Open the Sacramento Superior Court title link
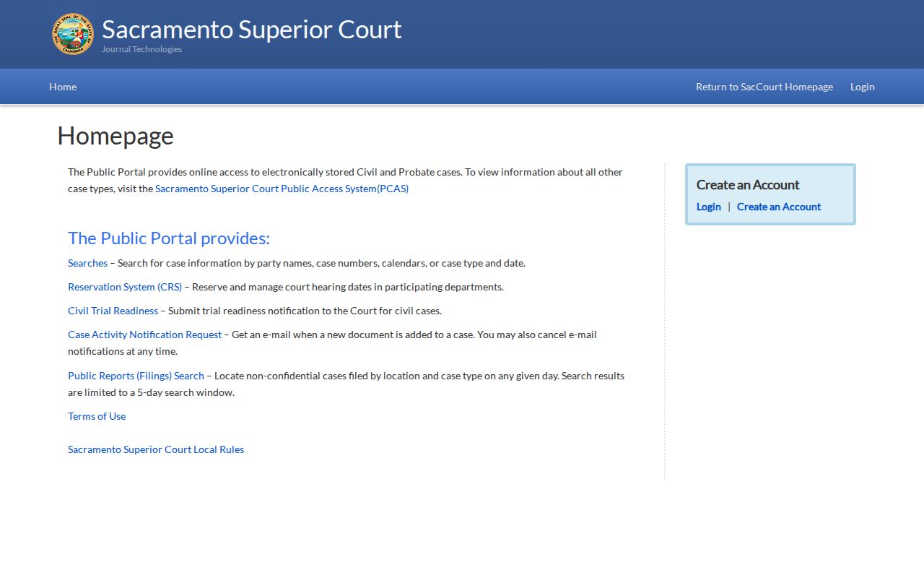Image resolution: width=924 pixels, height=578 pixels. (251, 30)
